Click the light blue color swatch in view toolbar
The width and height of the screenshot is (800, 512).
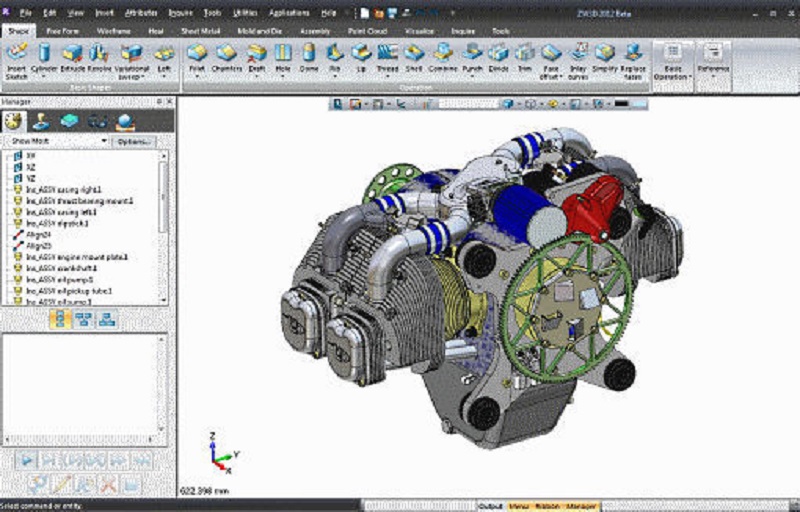click(640, 104)
